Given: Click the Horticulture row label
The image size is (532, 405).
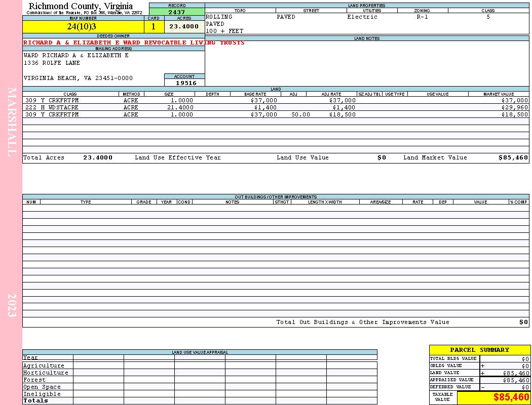Looking at the screenshot, I should click(46, 373).
